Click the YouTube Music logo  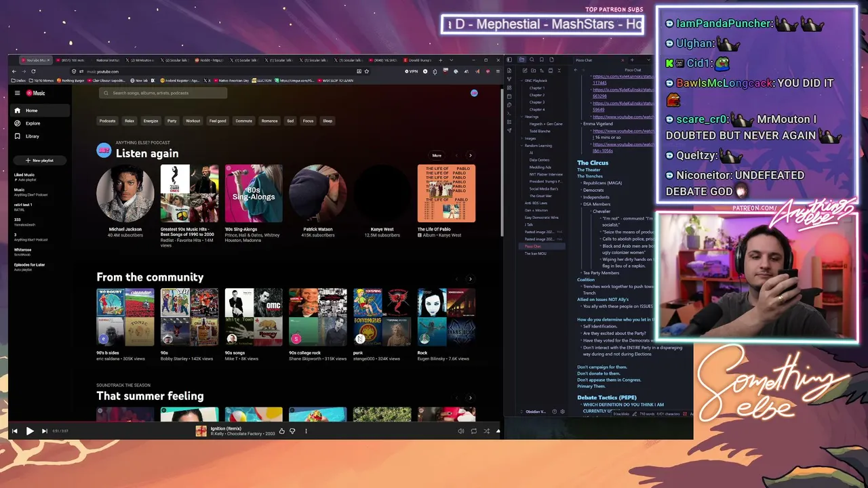tap(36, 93)
